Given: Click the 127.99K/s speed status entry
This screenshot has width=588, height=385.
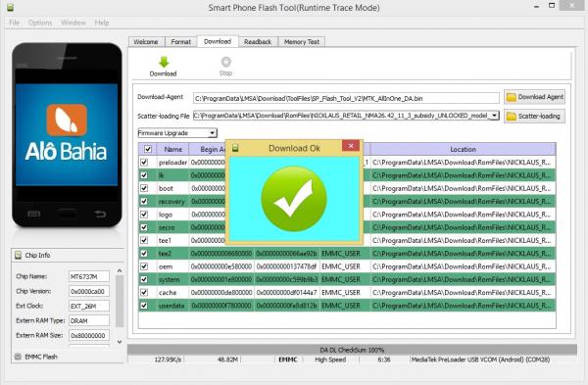Looking at the screenshot, I should (168, 360).
